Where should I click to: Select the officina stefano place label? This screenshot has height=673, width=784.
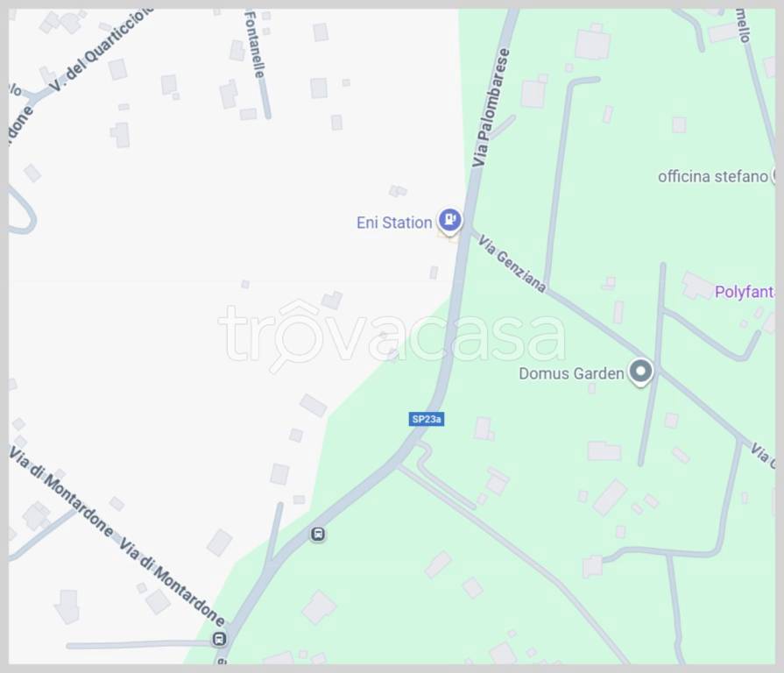click(x=712, y=176)
